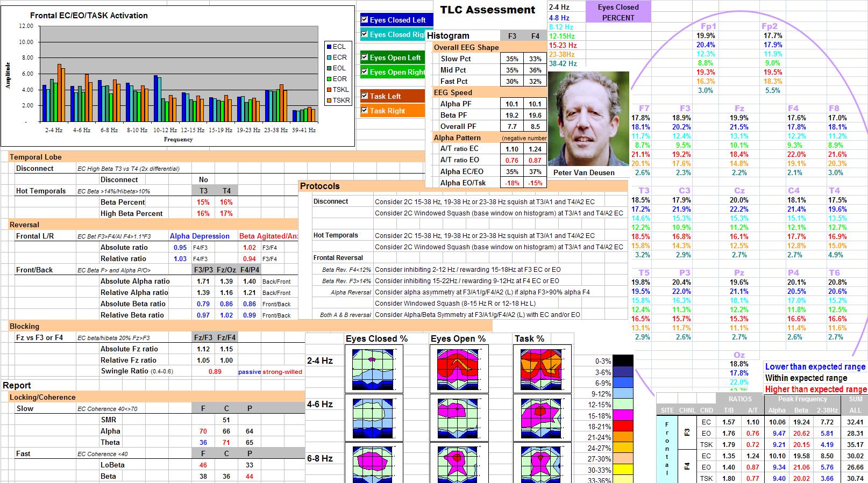Select the Higher than expected range label
The height and width of the screenshot is (483, 868).
(816, 390)
